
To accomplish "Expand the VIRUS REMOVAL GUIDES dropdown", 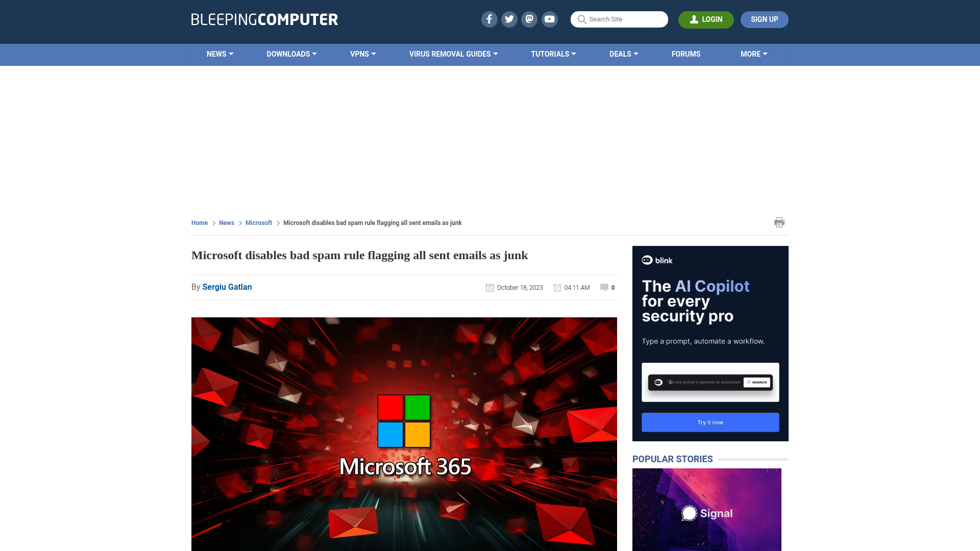I will coord(454,55).
